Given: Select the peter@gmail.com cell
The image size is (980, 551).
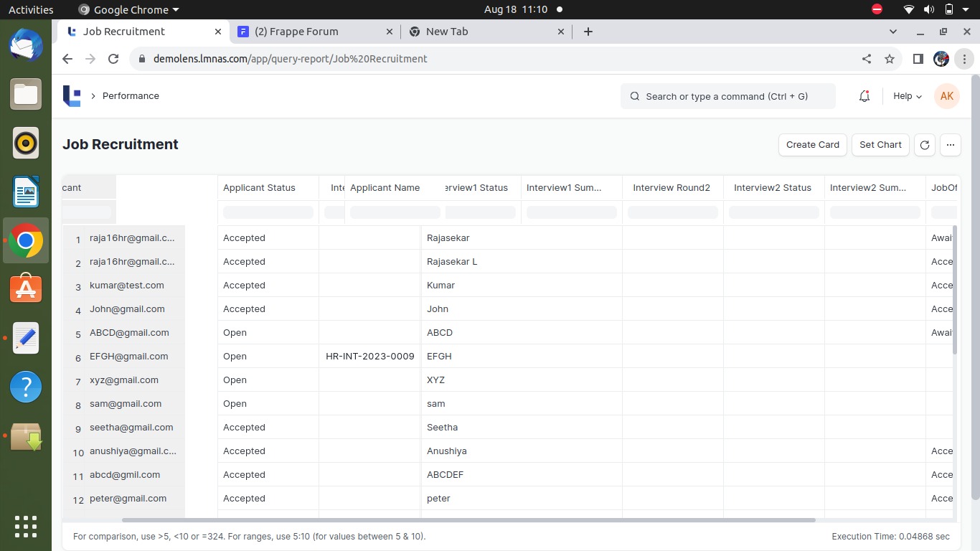Looking at the screenshot, I should [136, 499].
